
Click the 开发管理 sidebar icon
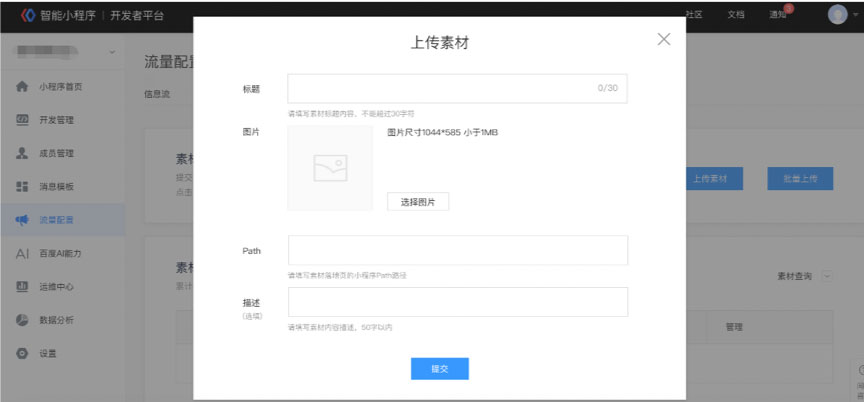[x=22, y=120]
